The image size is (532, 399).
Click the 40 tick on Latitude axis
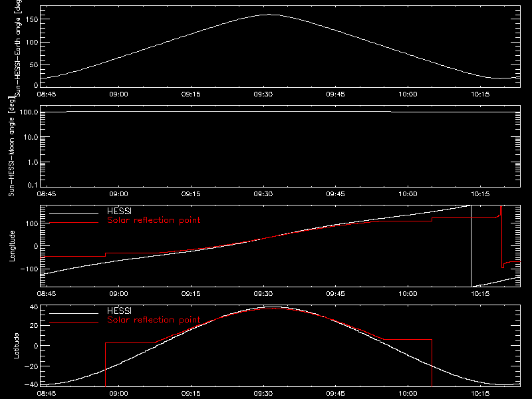pyautogui.click(x=34, y=307)
